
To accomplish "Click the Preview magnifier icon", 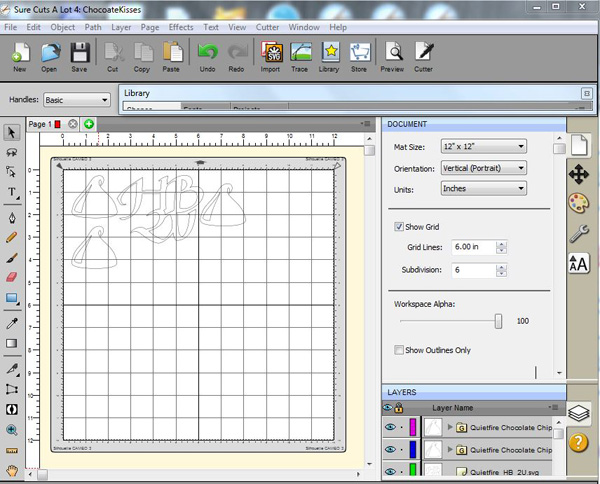I will coord(393,52).
